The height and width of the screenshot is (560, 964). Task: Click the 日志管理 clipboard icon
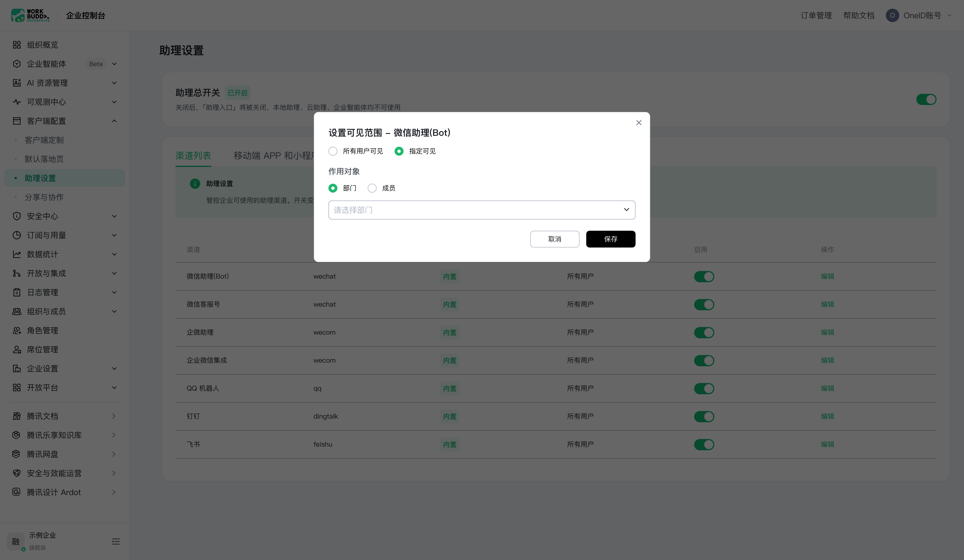(17, 292)
